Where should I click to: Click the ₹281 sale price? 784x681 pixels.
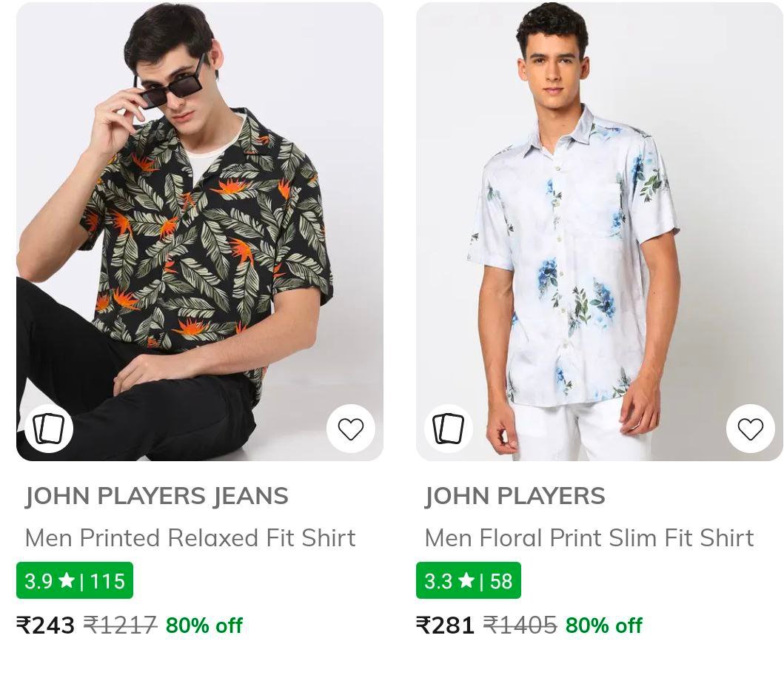point(446,625)
